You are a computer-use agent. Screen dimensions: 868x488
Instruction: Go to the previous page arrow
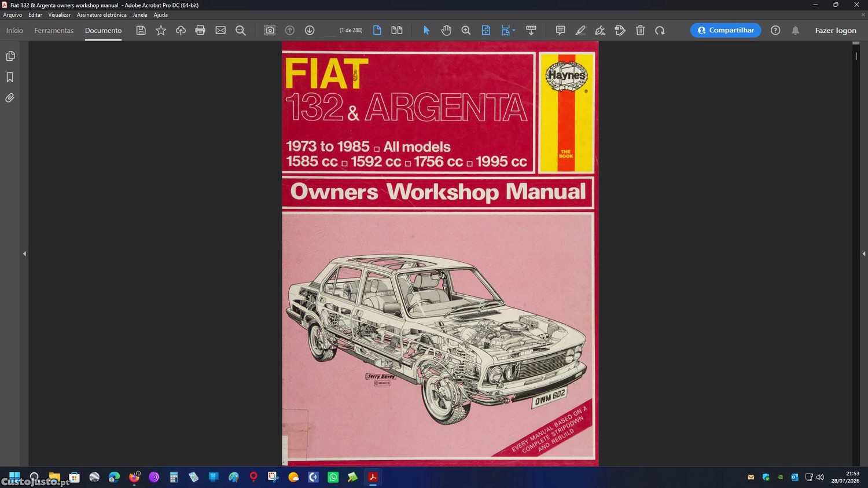[290, 30]
